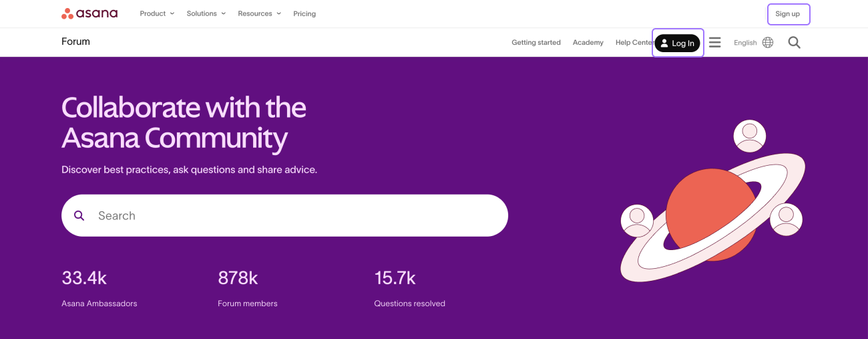Click the globe language icon
Viewport: 868px width, 339px height.
pyautogui.click(x=768, y=43)
